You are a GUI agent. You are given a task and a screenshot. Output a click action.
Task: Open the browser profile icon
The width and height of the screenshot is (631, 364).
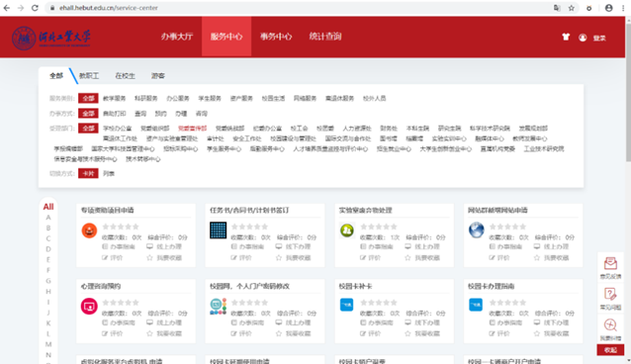pos(609,8)
